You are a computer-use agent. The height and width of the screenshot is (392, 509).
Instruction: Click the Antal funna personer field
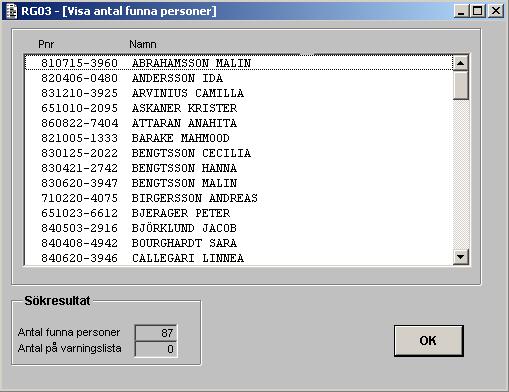(x=156, y=333)
